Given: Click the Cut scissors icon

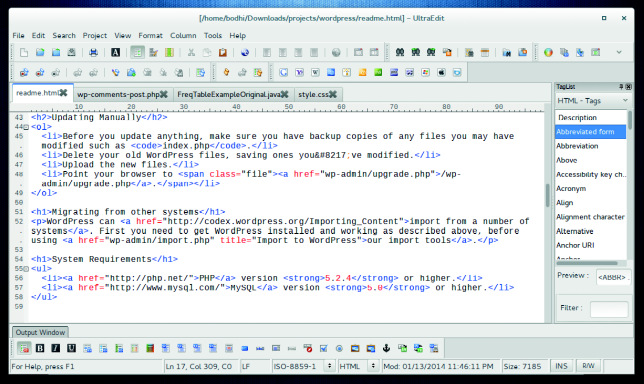Looking at the screenshot, I should [191, 52].
